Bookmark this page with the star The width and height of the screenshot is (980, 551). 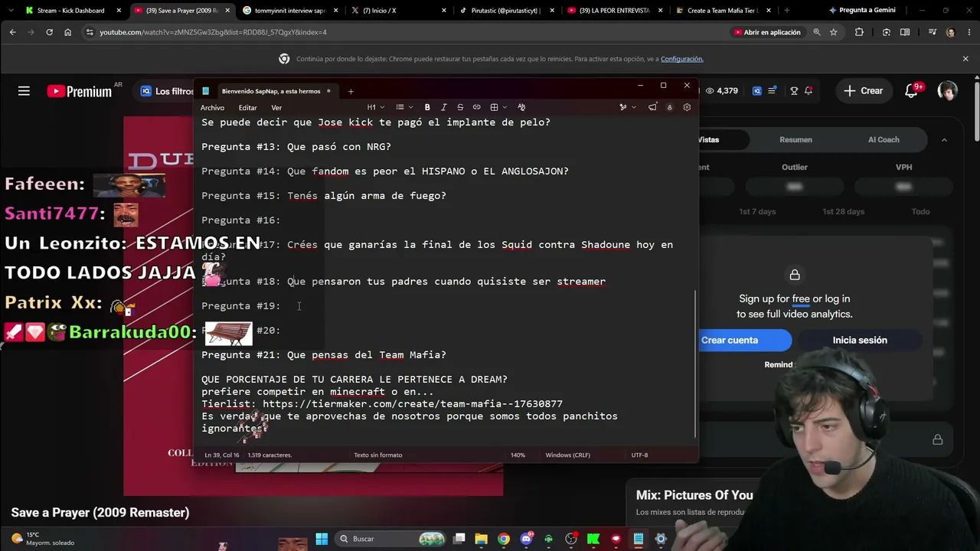point(833,32)
